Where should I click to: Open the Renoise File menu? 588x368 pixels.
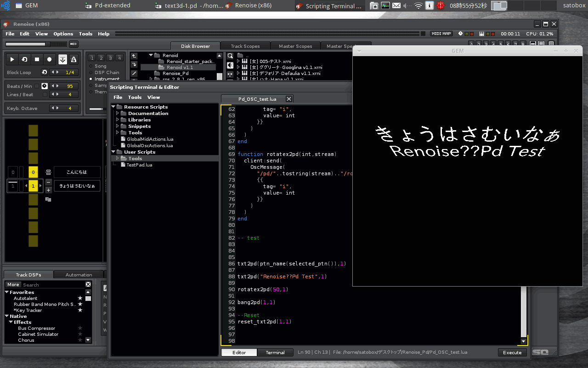click(10, 34)
